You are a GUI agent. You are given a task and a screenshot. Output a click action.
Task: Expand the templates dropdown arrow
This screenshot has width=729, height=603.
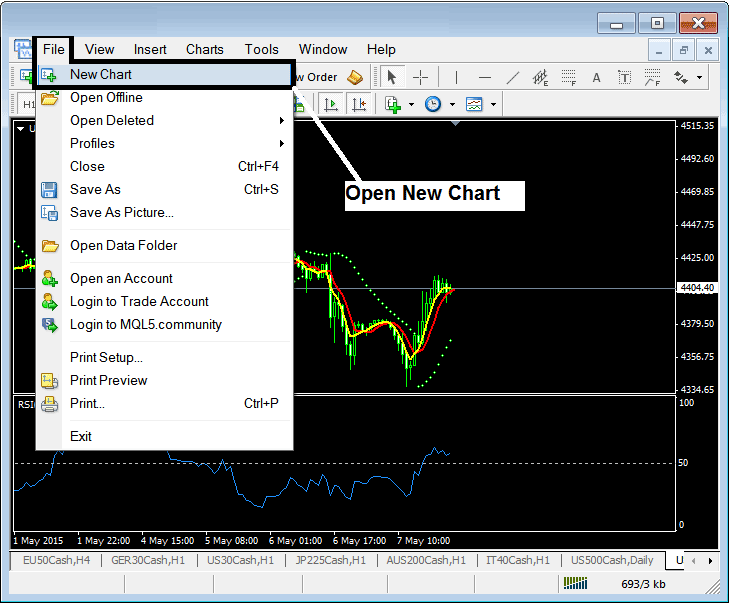(x=493, y=105)
